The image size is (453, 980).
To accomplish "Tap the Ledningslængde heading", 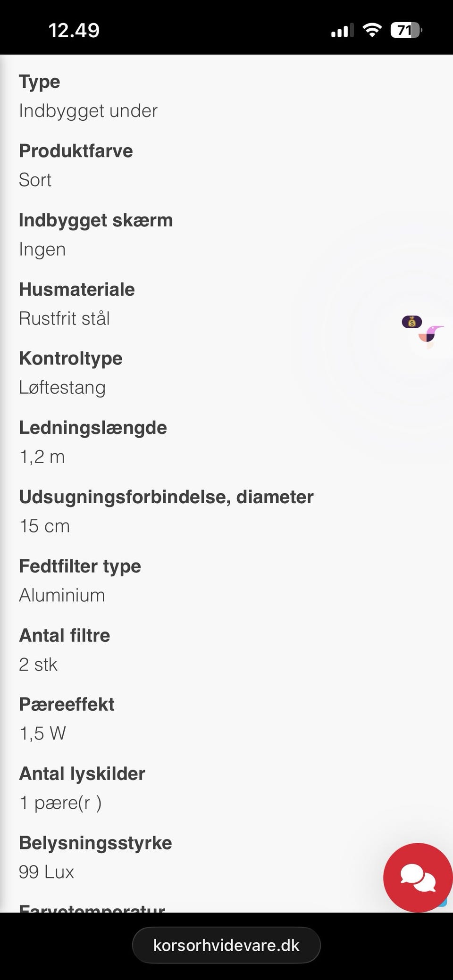I will tap(93, 428).
